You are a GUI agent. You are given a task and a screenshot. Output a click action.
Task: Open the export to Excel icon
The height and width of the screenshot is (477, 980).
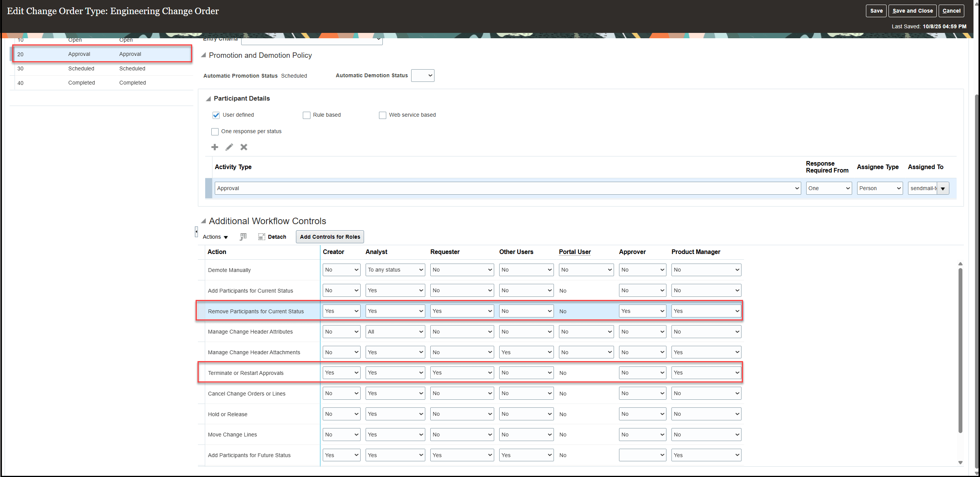[243, 236]
